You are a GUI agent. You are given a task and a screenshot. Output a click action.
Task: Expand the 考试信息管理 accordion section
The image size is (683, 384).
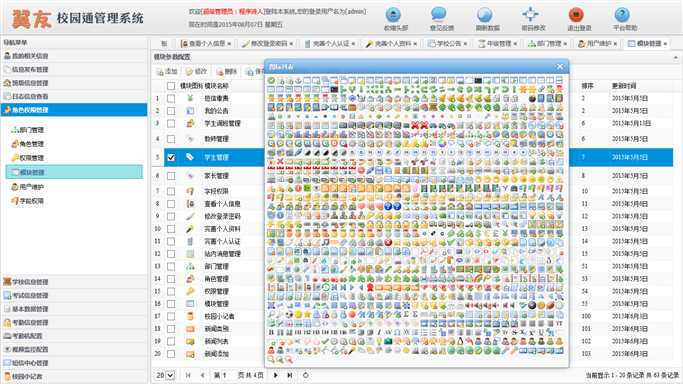click(x=74, y=295)
